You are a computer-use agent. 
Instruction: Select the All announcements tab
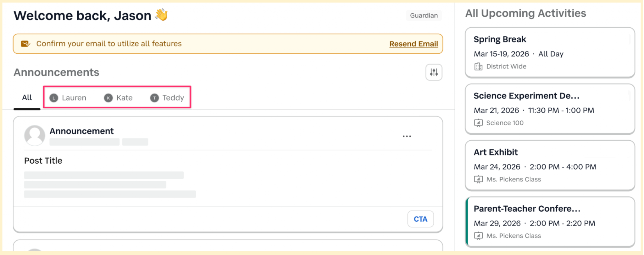[27, 98]
